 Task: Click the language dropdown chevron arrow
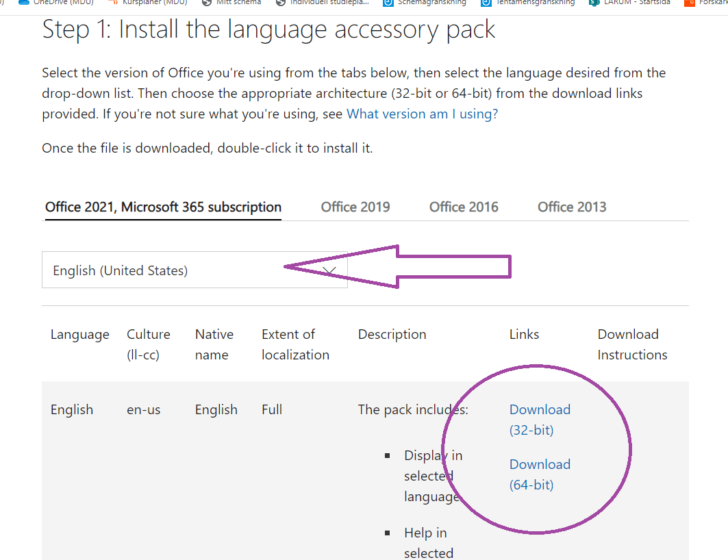pos(331,270)
